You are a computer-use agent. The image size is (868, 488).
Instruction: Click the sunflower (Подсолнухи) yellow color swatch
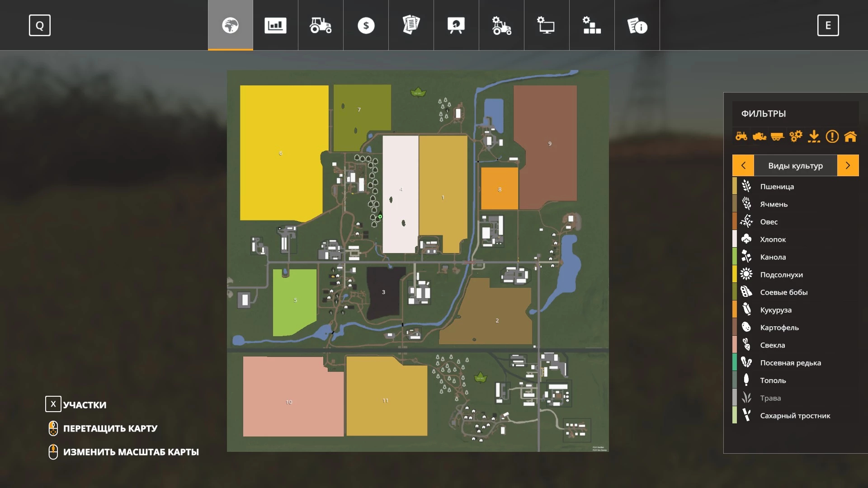tap(735, 274)
